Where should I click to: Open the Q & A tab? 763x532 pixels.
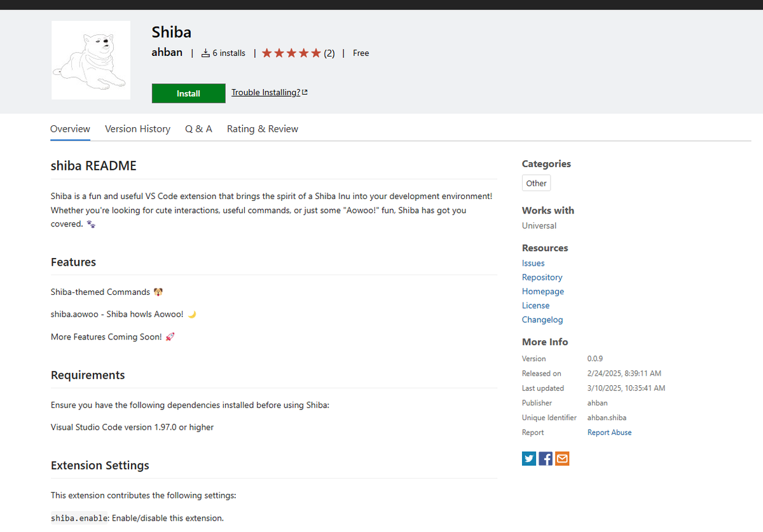pyautogui.click(x=198, y=129)
